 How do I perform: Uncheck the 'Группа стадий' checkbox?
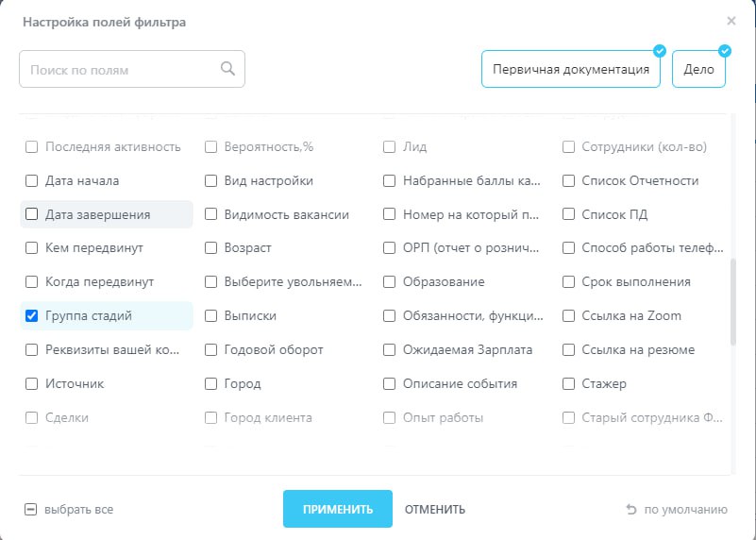point(31,316)
